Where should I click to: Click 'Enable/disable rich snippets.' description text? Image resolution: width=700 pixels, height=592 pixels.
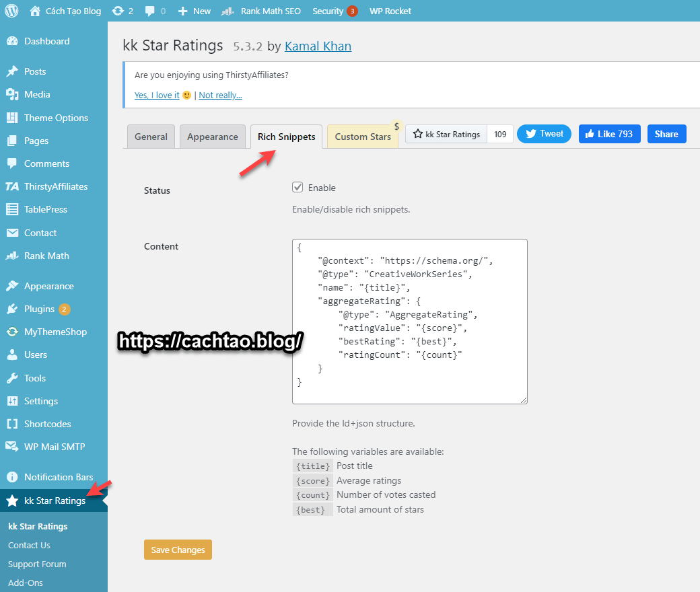click(351, 209)
